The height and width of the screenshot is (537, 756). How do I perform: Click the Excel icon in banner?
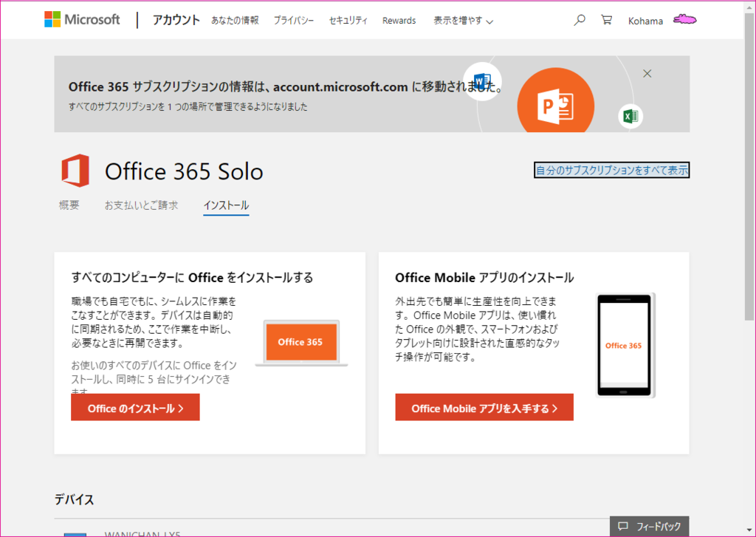tap(630, 116)
